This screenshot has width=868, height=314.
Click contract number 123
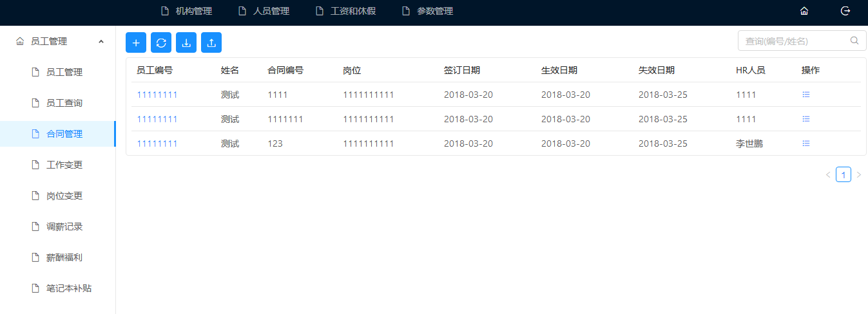point(275,143)
